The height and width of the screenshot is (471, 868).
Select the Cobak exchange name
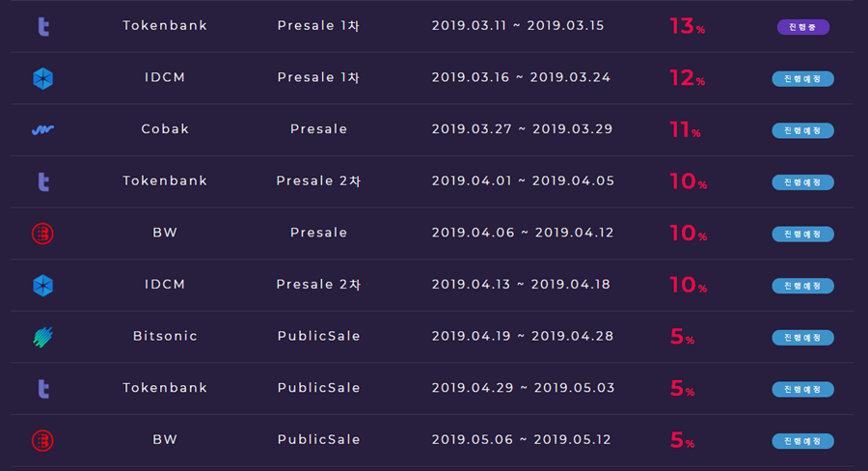pyautogui.click(x=165, y=129)
